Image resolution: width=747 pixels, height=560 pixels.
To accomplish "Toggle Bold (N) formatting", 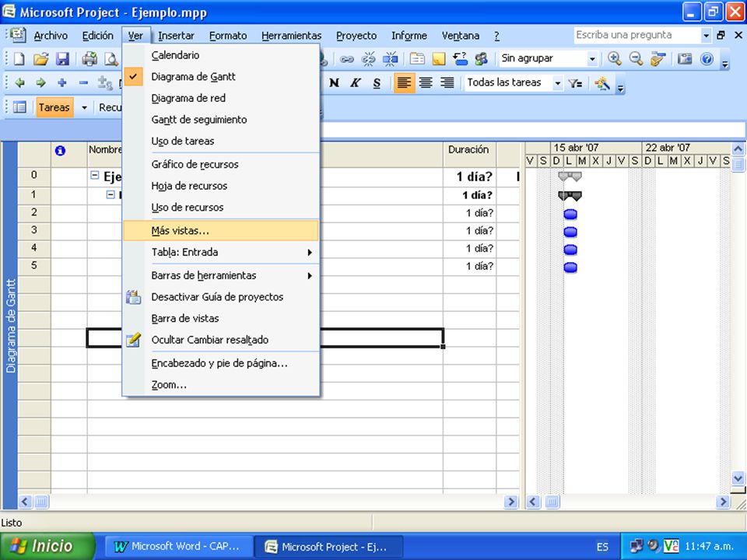I will point(334,83).
